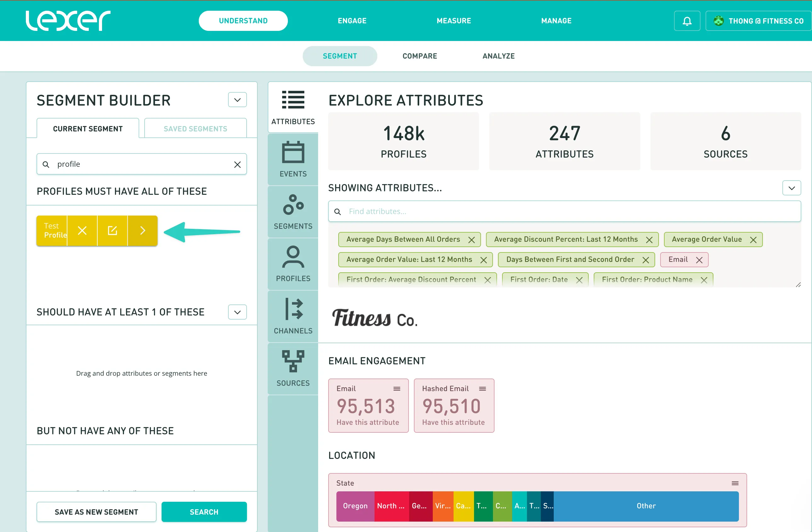Click the Find attributes search field

coord(564,211)
